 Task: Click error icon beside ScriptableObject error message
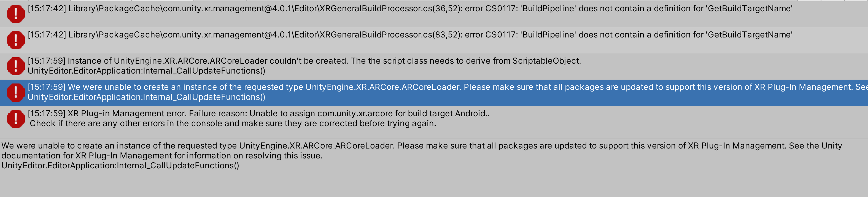(15, 66)
